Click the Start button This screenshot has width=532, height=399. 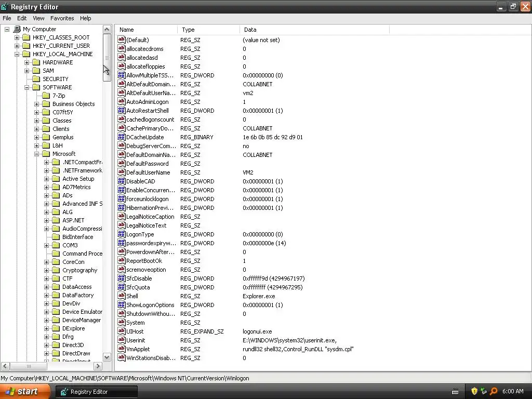(25, 392)
